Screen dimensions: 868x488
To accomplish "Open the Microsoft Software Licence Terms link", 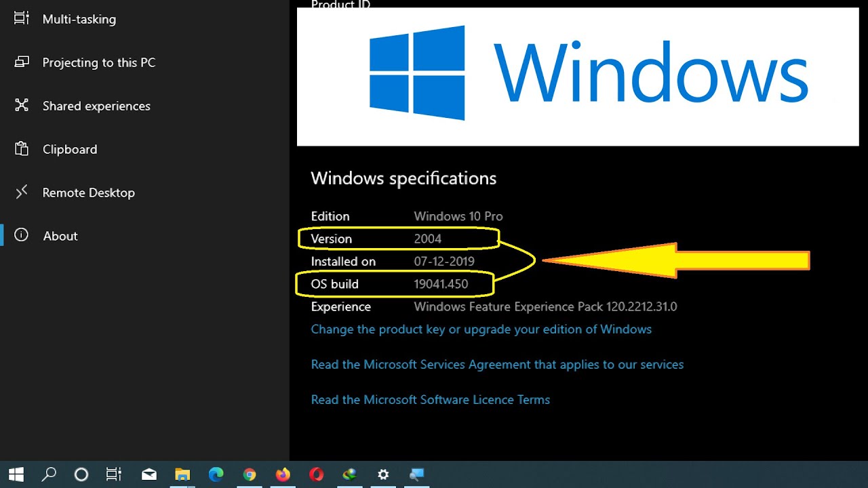I will coord(430,400).
